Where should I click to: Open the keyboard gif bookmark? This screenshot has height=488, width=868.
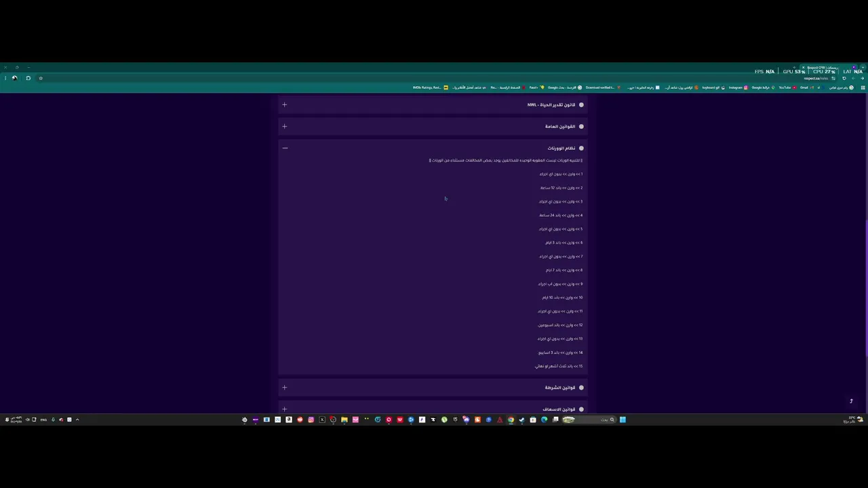713,87
